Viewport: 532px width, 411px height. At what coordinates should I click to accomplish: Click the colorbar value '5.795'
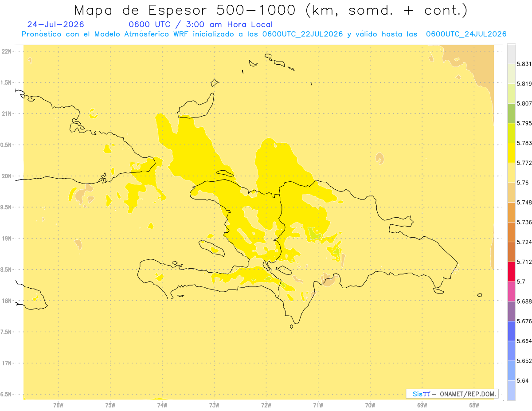(524, 123)
